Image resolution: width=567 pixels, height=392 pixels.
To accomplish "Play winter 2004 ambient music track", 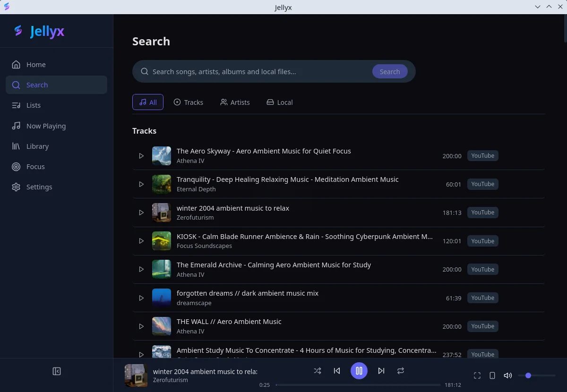I will (x=141, y=213).
